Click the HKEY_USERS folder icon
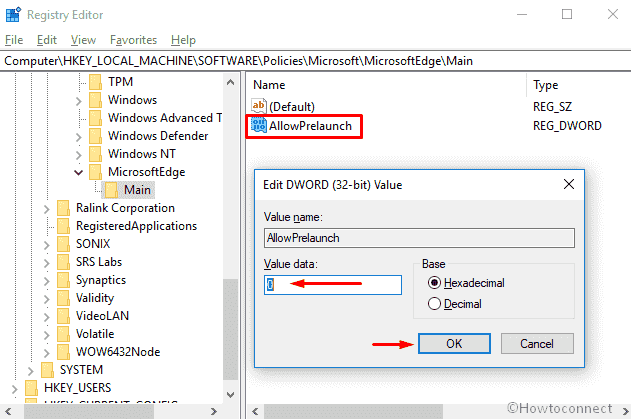631x419 pixels. pos(31,388)
